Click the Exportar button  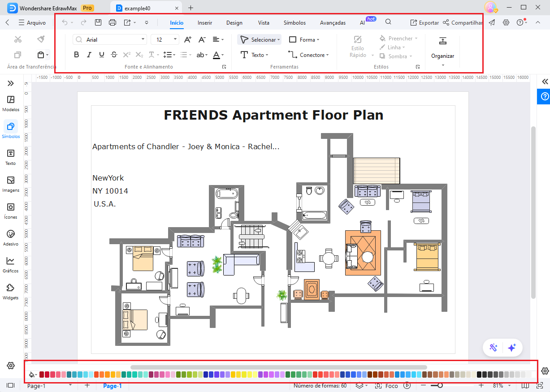click(x=424, y=22)
